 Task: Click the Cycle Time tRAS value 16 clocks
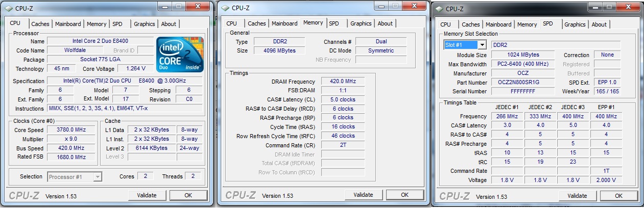point(343,127)
